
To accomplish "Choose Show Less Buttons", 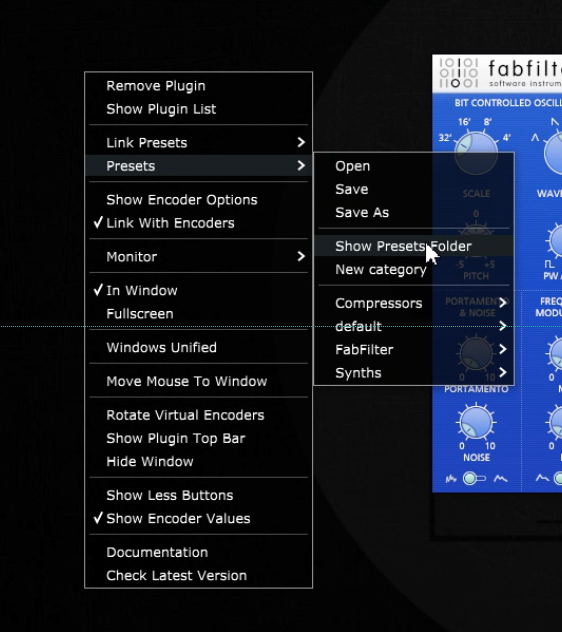I will (198, 495).
